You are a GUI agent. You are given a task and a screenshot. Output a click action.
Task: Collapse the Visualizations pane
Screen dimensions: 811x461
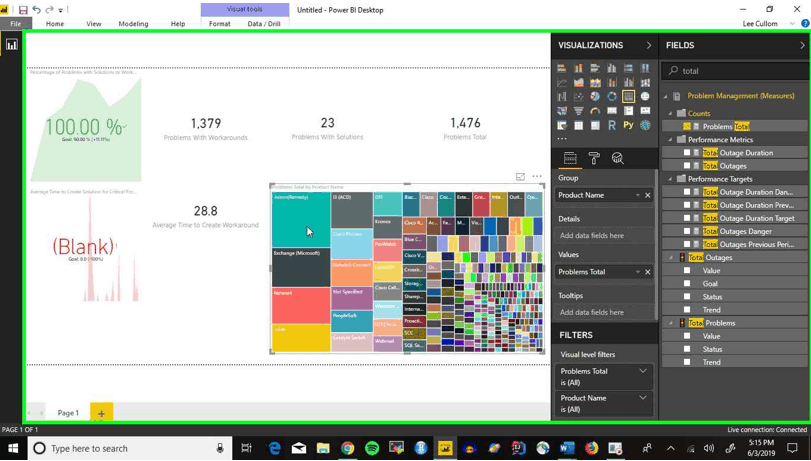(649, 46)
